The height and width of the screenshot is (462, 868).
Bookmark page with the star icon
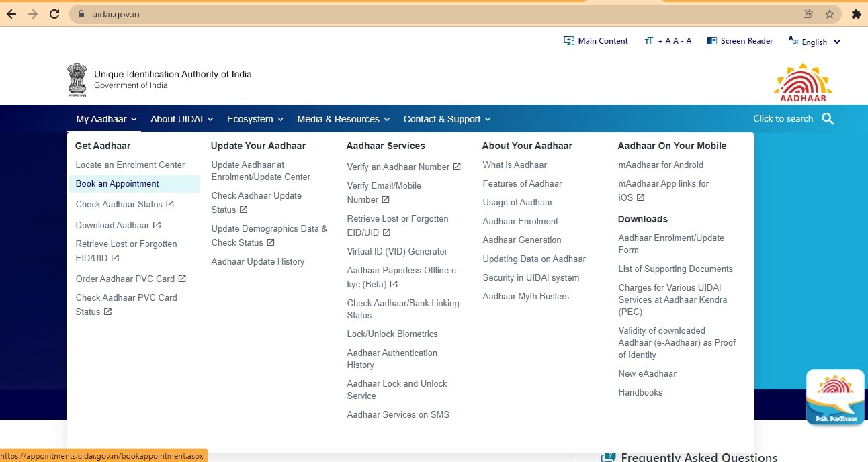click(830, 14)
